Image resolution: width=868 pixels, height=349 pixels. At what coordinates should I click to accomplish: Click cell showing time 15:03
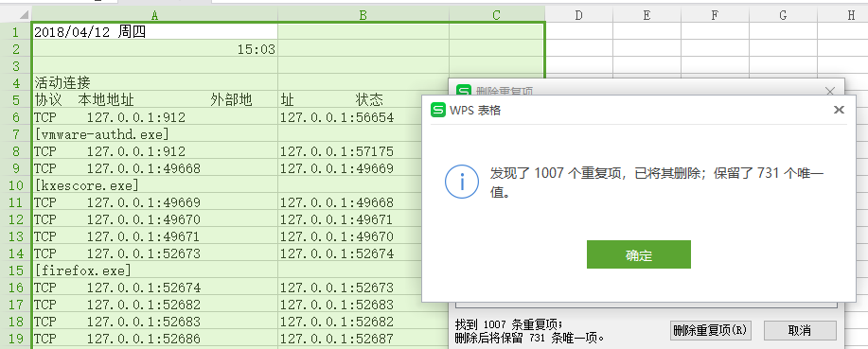[x=155, y=49]
